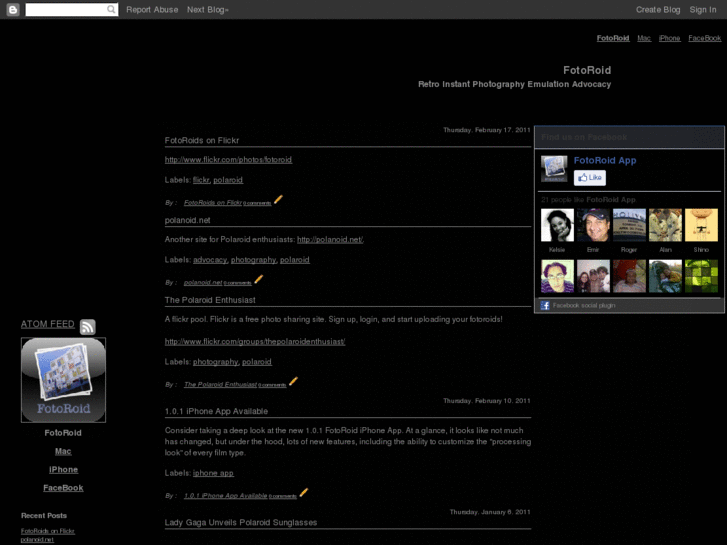Open the Atom feed RSS icon
The image size is (727, 545).
coord(88,327)
